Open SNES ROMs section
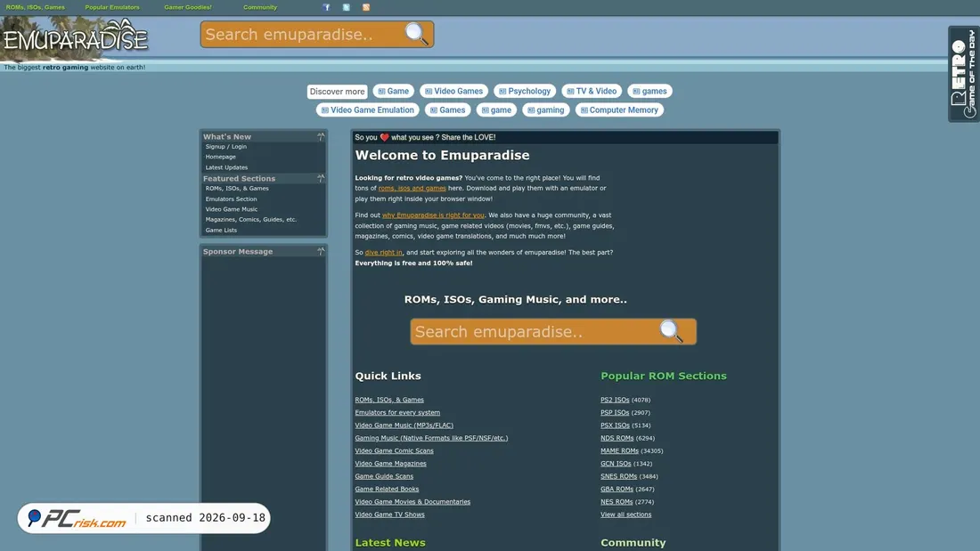The width and height of the screenshot is (980, 551). click(x=619, y=476)
